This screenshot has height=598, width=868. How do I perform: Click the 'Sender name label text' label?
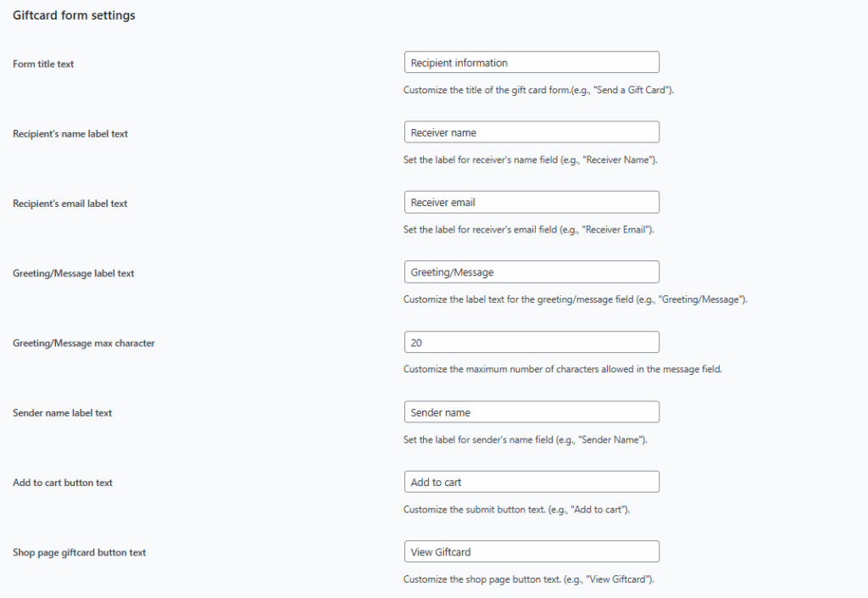(63, 413)
